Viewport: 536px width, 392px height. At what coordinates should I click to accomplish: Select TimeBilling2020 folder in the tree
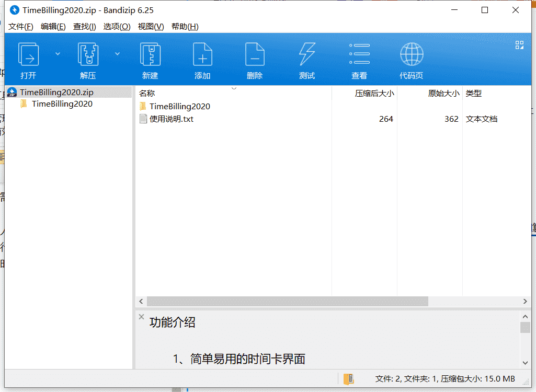tap(62, 104)
